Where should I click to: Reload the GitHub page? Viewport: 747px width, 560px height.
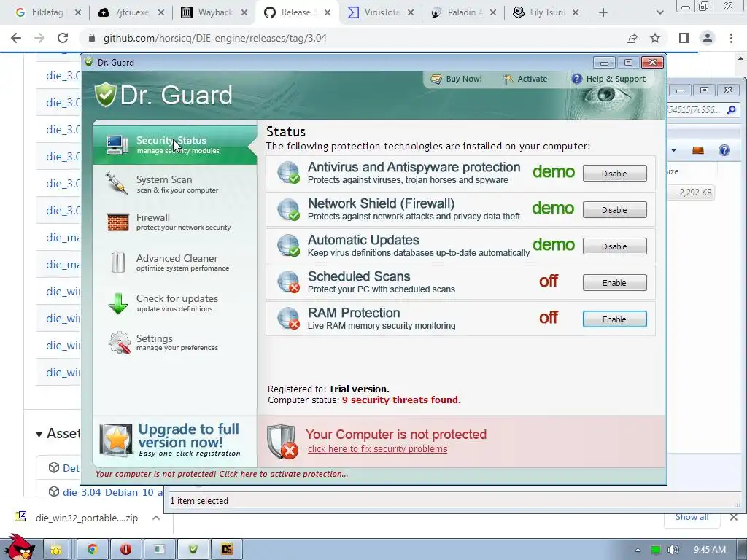pos(63,38)
